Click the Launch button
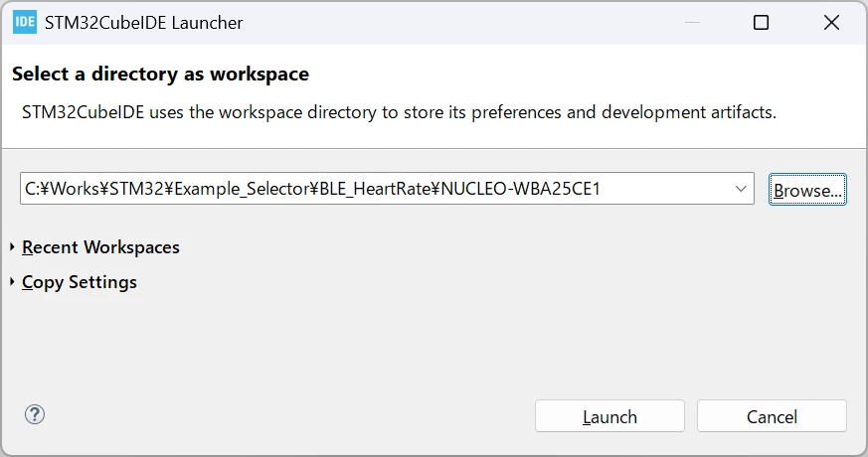868x457 pixels. pyautogui.click(x=609, y=416)
